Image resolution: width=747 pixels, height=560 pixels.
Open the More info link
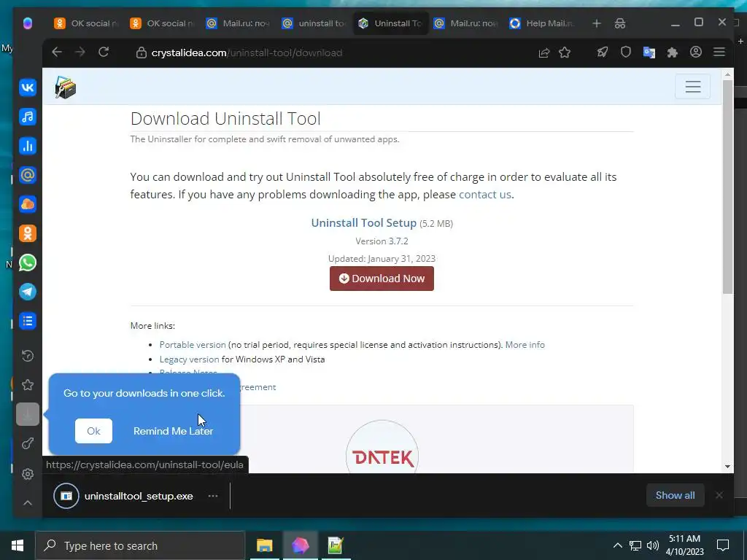pos(525,345)
